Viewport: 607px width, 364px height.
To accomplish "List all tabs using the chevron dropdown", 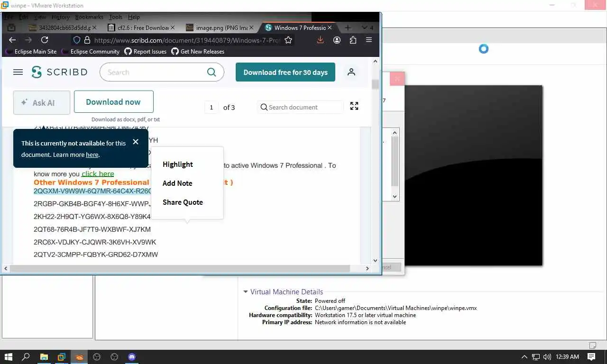I will (x=364, y=28).
